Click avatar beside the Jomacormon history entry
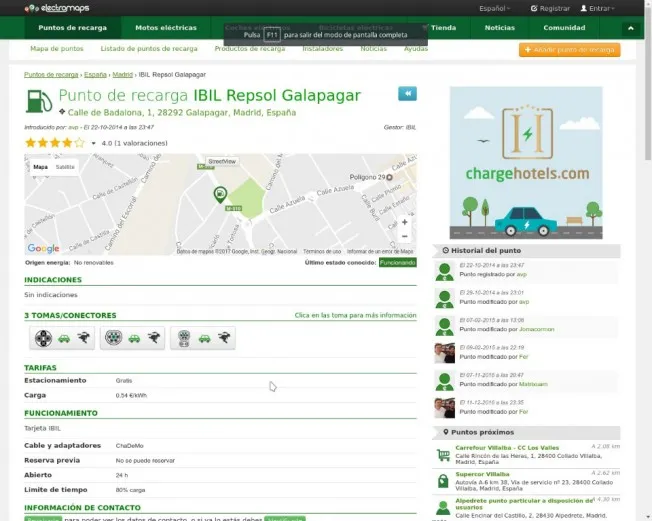Image resolution: width=652 pixels, height=521 pixels. click(445, 326)
